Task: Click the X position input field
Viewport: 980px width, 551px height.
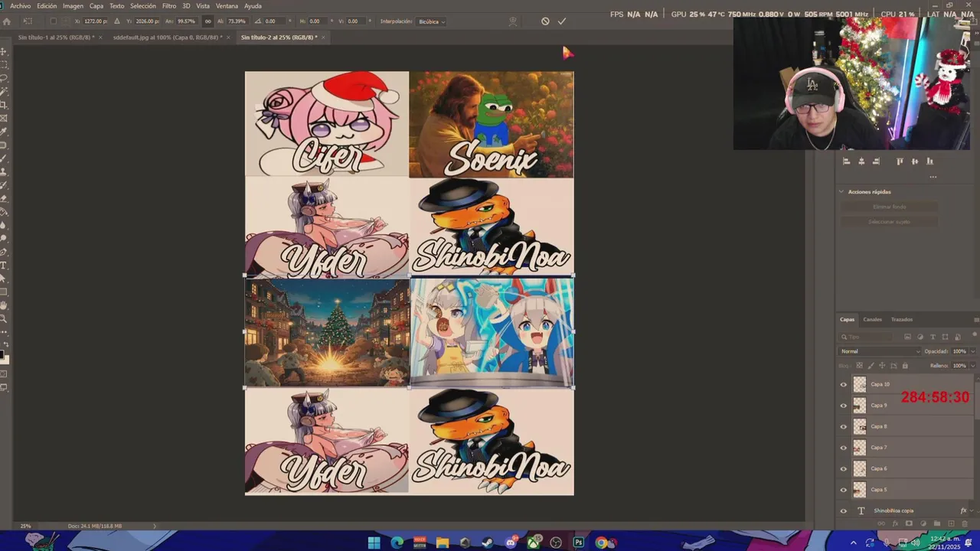Action: click(95, 21)
